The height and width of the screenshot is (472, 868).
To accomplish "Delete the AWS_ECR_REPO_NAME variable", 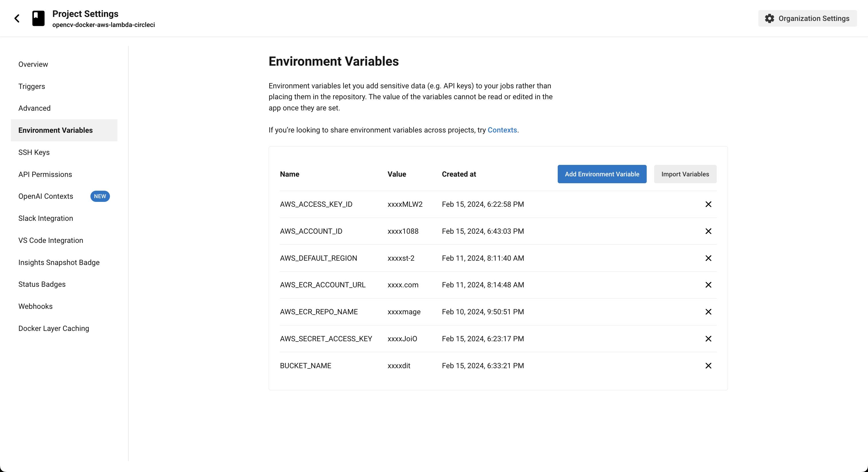I will (x=708, y=312).
